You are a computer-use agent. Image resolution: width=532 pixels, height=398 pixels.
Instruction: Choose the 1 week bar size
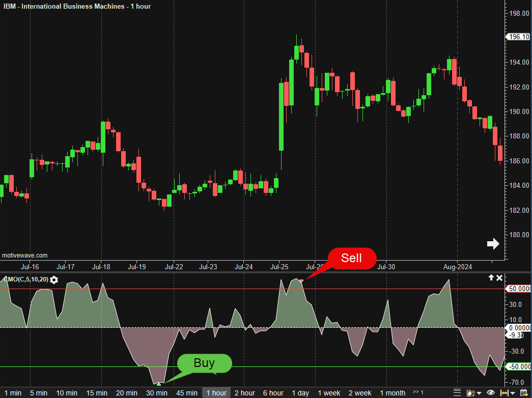click(x=329, y=393)
